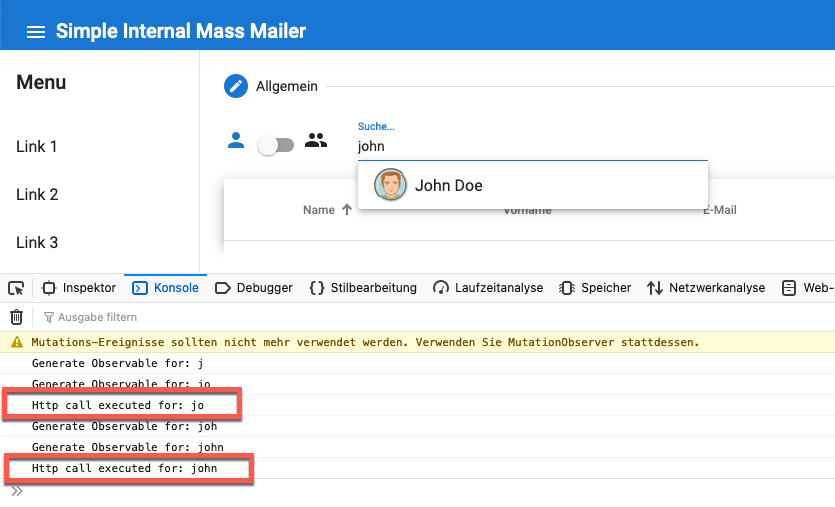This screenshot has height=507, width=835.
Task: Click the sort arrow beside Name column
Action: pyautogui.click(x=347, y=210)
